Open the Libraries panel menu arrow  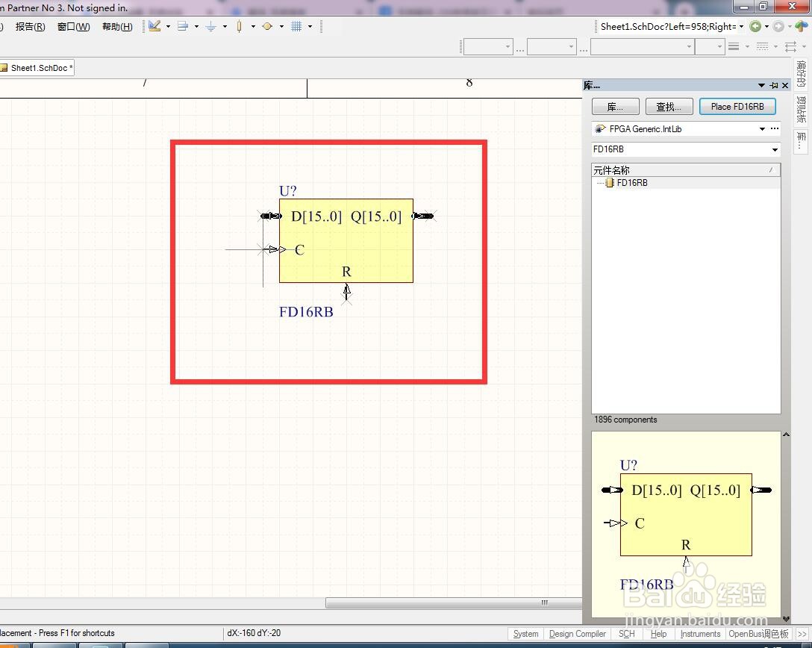[x=761, y=85]
